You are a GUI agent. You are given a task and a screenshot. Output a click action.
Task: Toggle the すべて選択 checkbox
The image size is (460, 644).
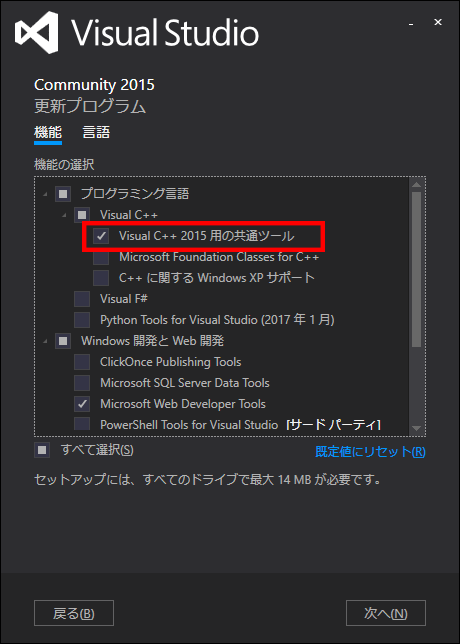(42, 450)
